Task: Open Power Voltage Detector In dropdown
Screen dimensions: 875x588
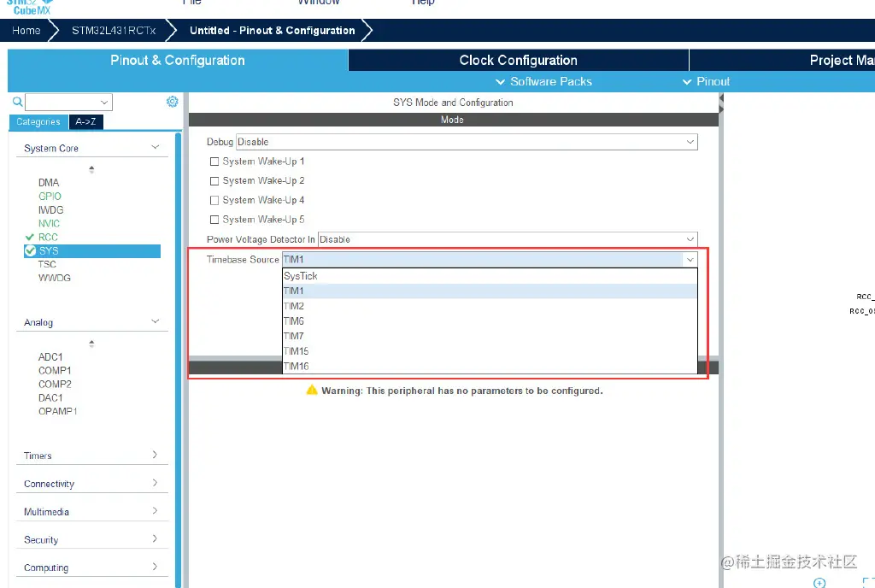Action: [508, 239]
